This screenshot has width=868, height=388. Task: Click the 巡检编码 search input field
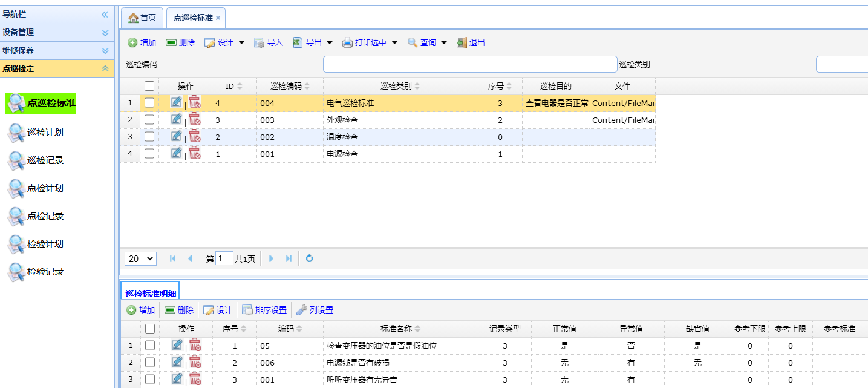point(469,64)
